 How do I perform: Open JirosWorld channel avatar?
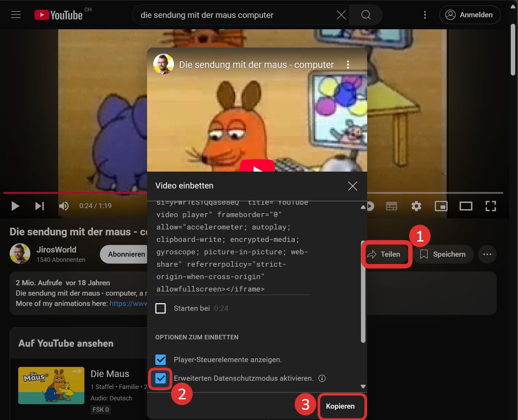(20, 254)
